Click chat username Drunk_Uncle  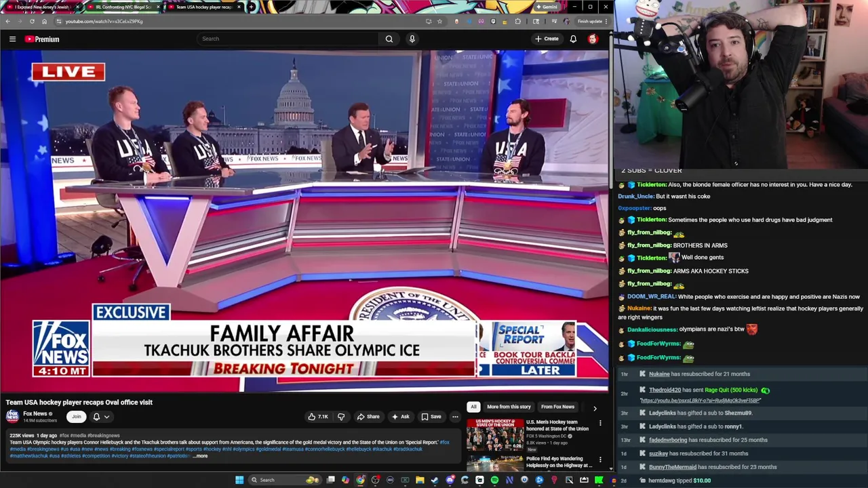click(x=635, y=197)
